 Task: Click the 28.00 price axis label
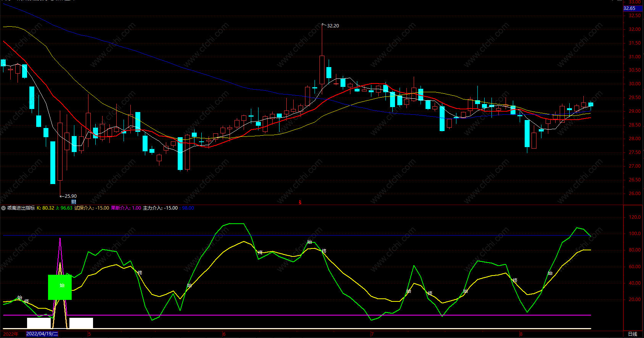click(x=634, y=139)
